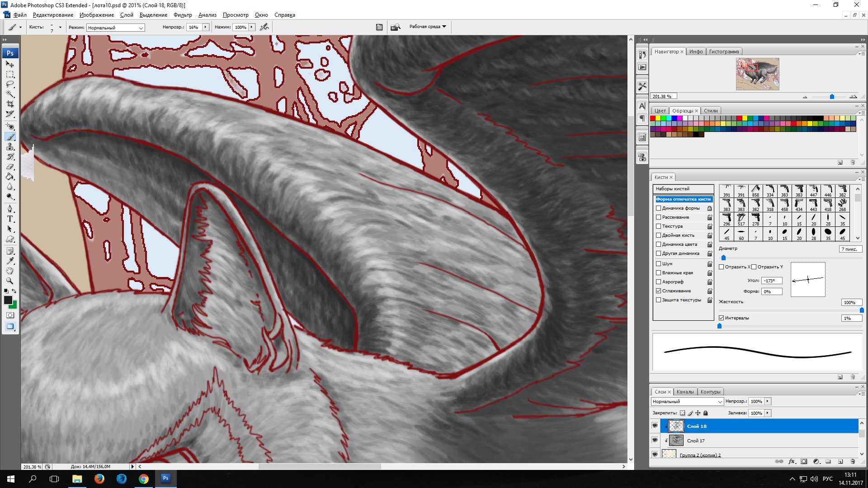Set foreground color swatch
Screen dimensions: 868x488
click(x=8, y=300)
